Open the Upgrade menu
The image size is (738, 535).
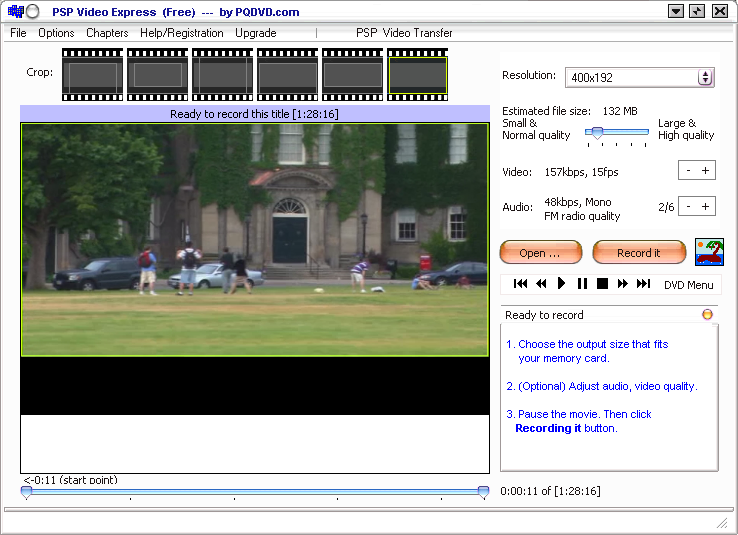click(x=256, y=33)
